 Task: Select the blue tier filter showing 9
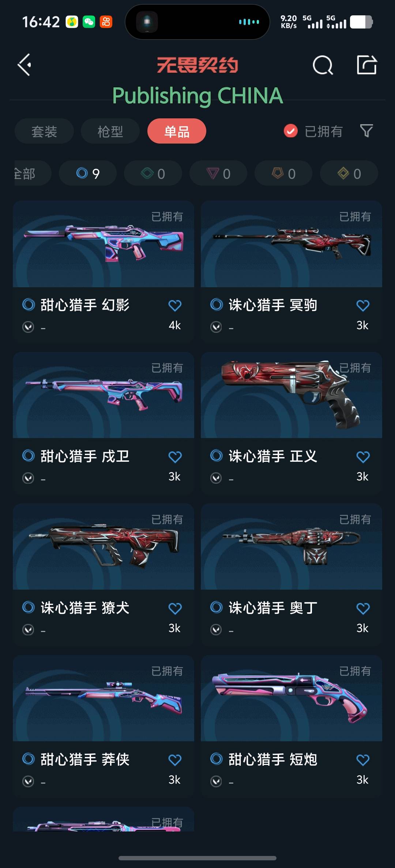(x=88, y=173)
